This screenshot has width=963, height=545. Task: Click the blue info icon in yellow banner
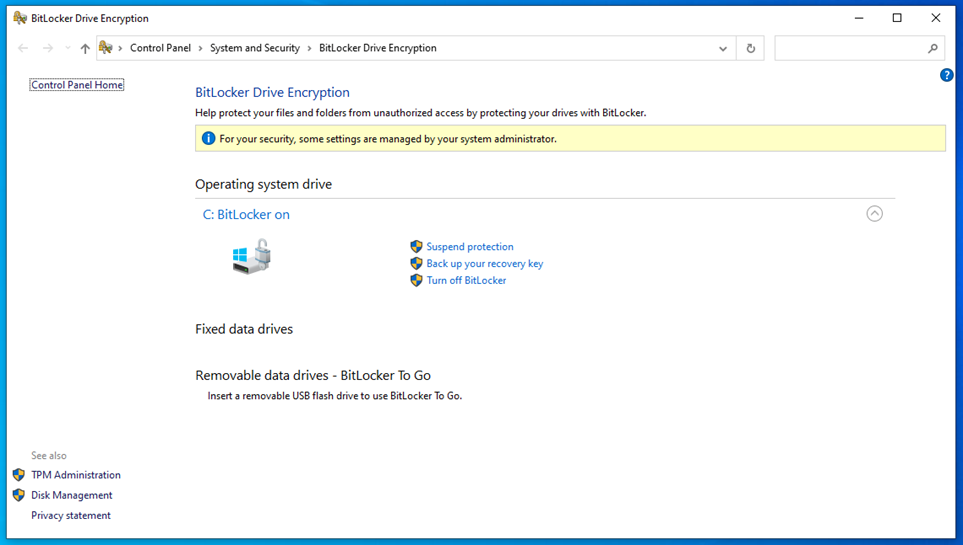pyautogui.click(x=209, y=138)
